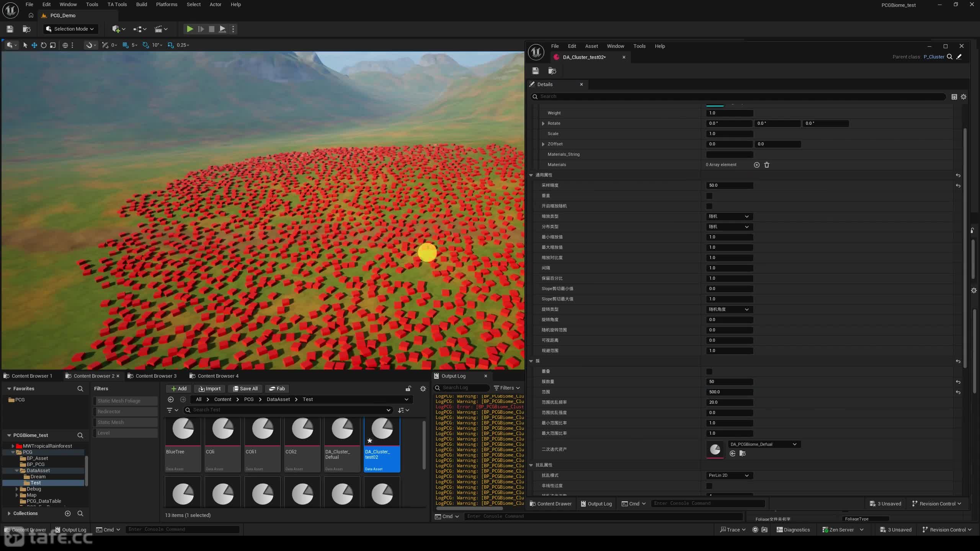Collapse the 通用属性 section
Image resolution: width=980 pixels, height=551 pixels.
click(x=531, y=175)
